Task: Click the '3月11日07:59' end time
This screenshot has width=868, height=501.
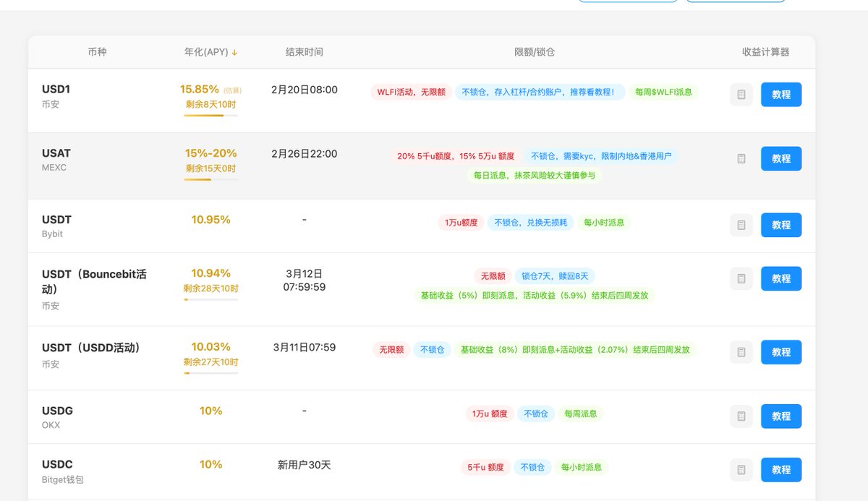Action: point(305,347)
